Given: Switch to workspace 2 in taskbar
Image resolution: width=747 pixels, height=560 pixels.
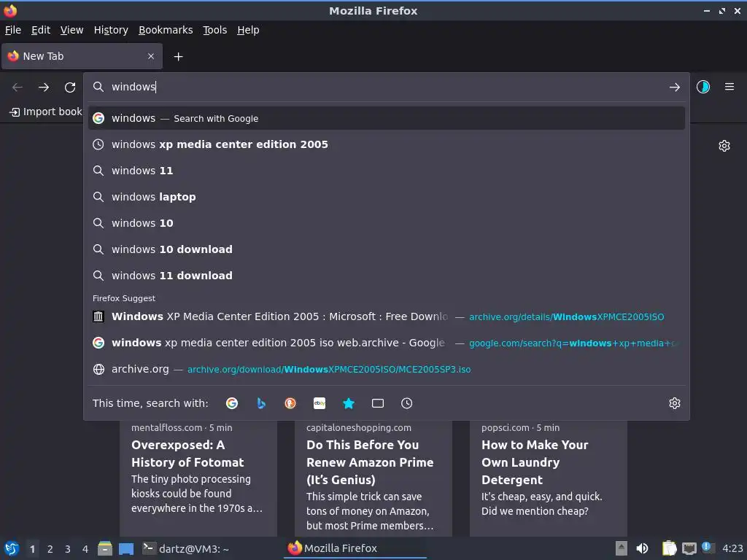Looking at the screenshot, I should (x=50, y=549).
